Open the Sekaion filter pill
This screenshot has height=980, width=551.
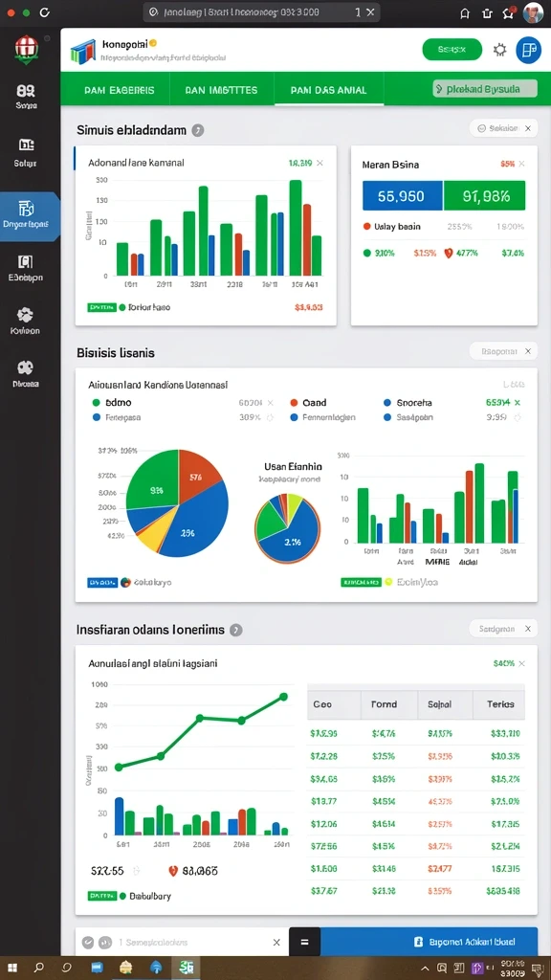click(x=503, y=128)
